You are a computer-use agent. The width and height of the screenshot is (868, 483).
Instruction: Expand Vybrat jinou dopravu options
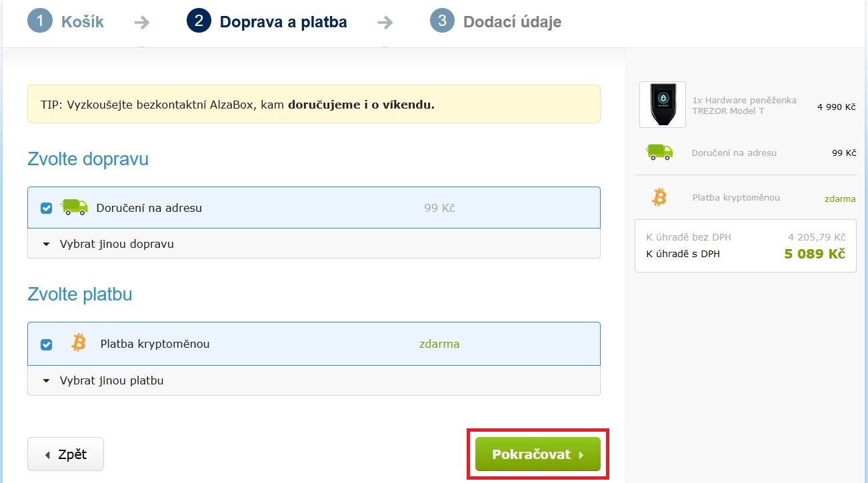point(117,244)
